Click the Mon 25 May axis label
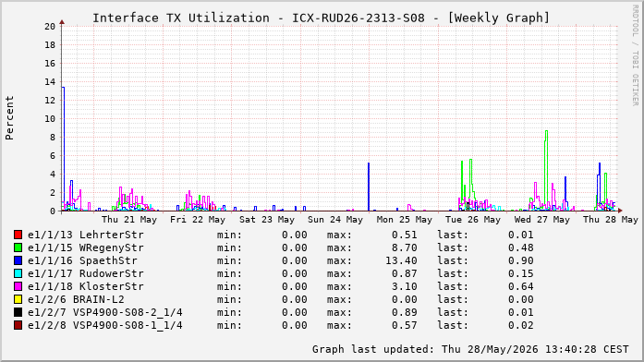The width and height of the screenshot is (644, 362). 405,220
